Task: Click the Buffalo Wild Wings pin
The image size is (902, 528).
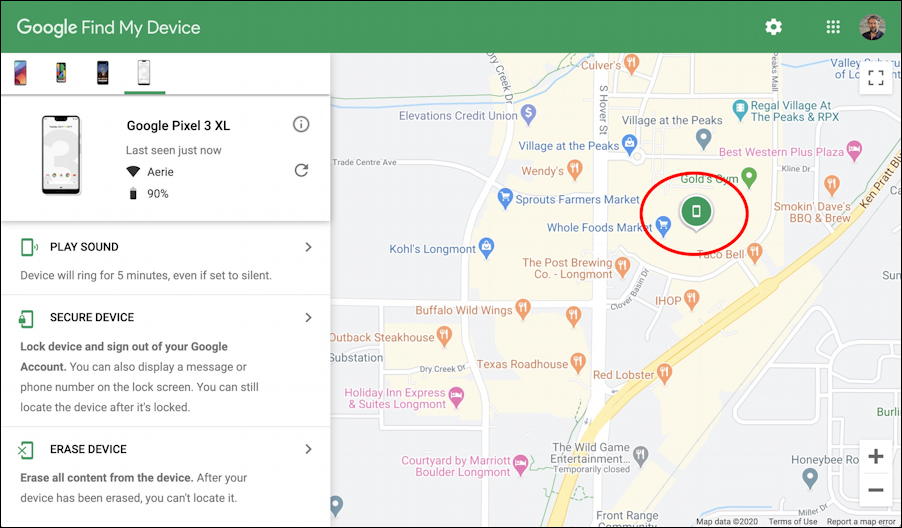Action: (522, 309)
